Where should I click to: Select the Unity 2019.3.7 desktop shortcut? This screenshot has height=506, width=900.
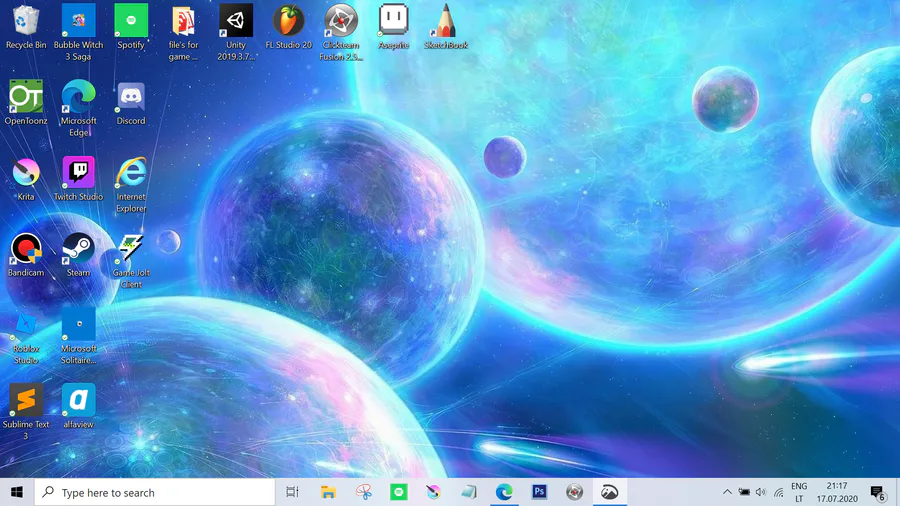point(236,33)
